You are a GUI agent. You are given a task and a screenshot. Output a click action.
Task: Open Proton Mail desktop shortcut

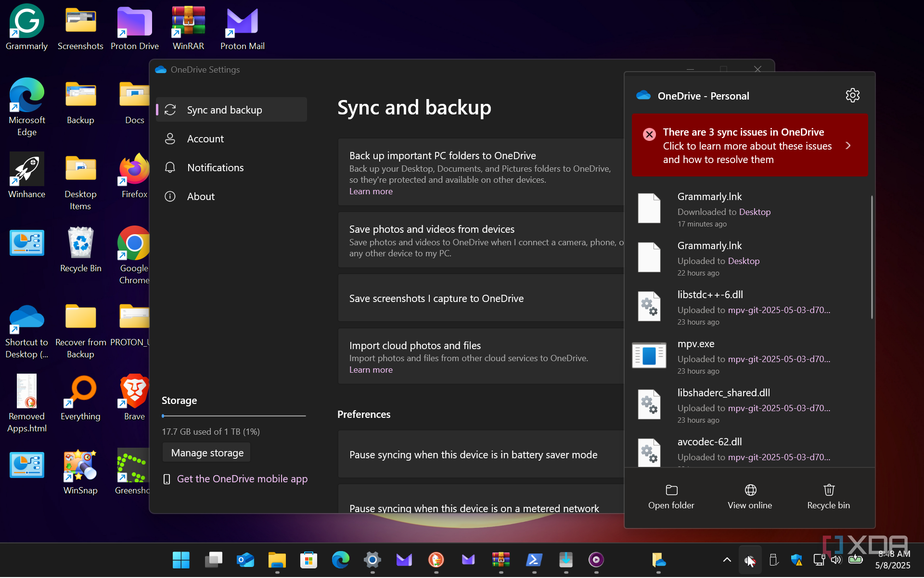243,27
